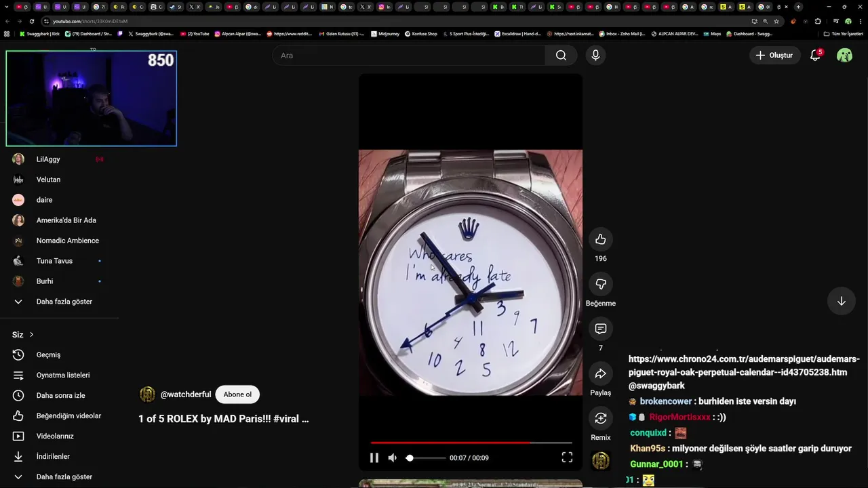The width and height of the screenshot is (868, 488).
Task: Click the Short's video title text
Action: click(x=224, y=419)
